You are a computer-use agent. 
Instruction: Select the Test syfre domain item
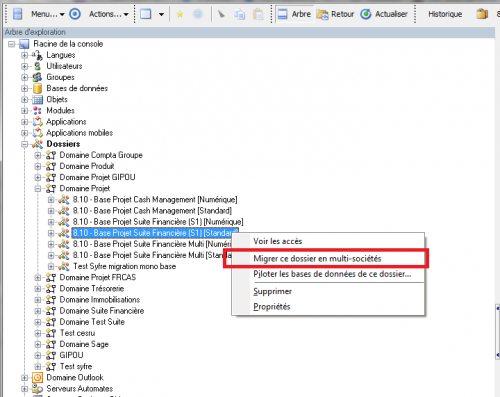tap(76, 366)
